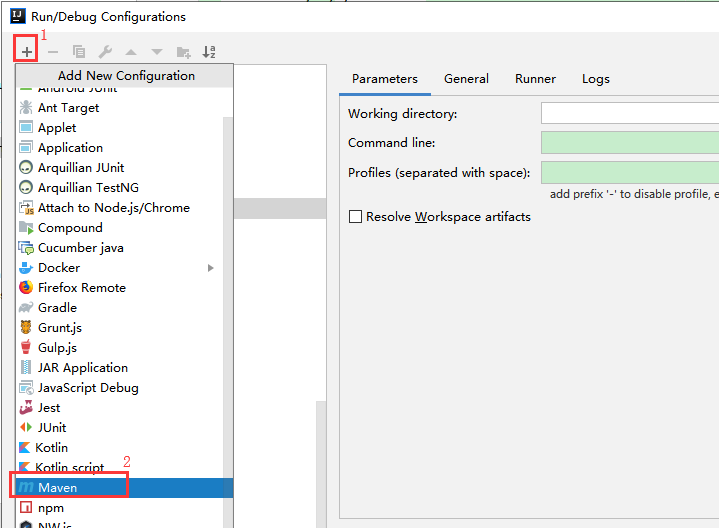Click the Move Down arrow icon
719x528 pixels.
tap(157, 52)
